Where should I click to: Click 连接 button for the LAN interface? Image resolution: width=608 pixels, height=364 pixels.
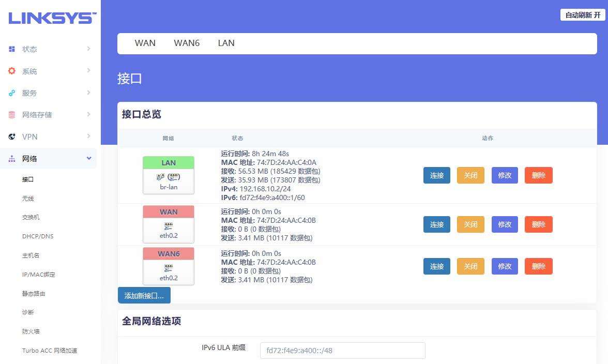436,175
